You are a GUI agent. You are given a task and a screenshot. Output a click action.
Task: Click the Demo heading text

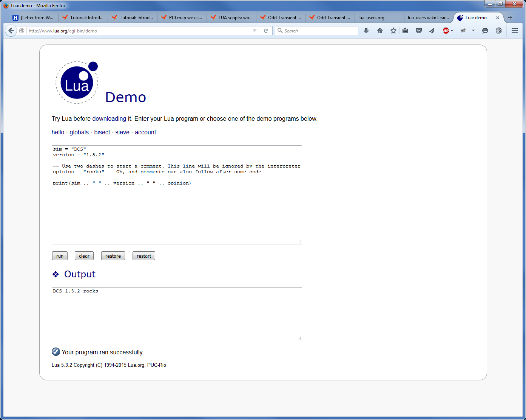(125, 97)
